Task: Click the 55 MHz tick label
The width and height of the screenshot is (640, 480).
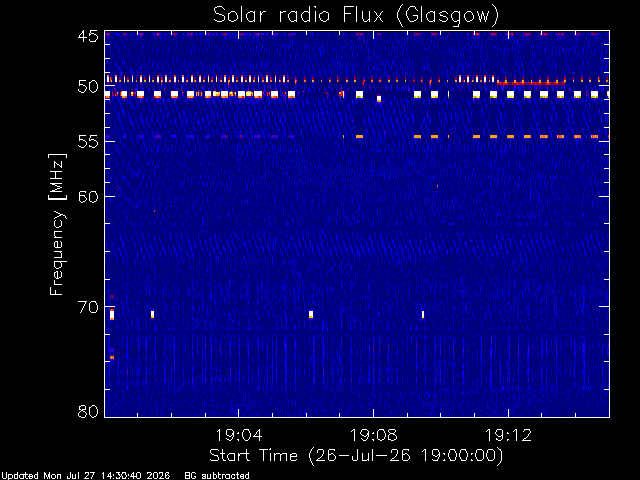Action: click(x=88, y=142)
